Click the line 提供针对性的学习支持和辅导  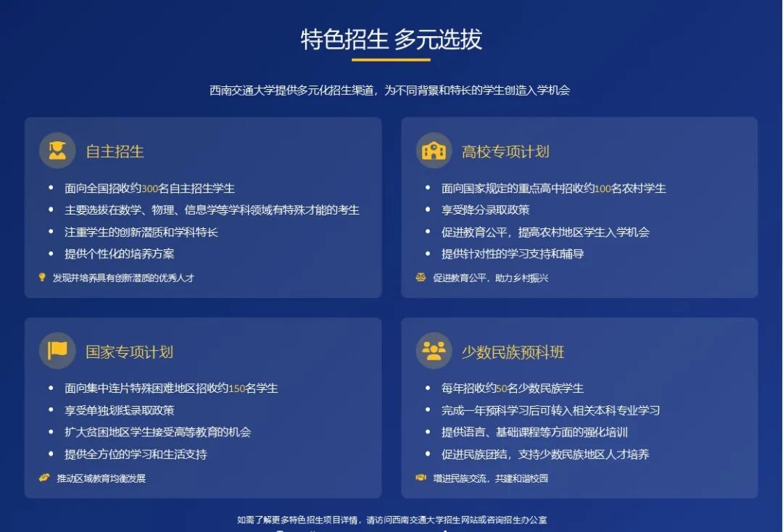pos(513,254)
